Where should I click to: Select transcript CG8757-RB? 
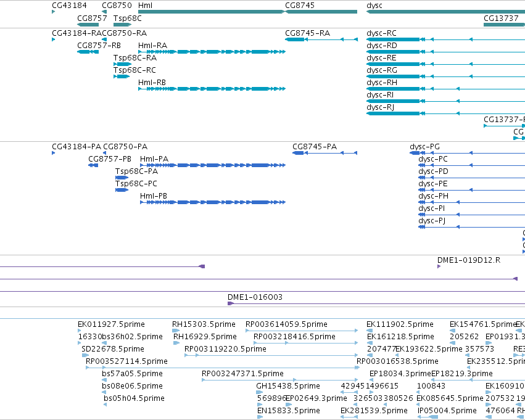[x=99, y=46]
